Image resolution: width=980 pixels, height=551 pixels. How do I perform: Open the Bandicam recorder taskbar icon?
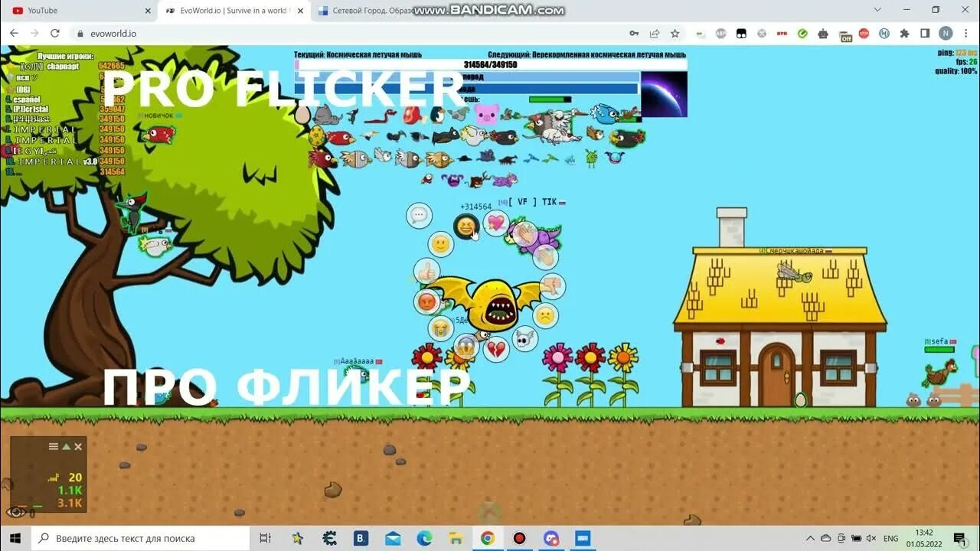(519, 538)
